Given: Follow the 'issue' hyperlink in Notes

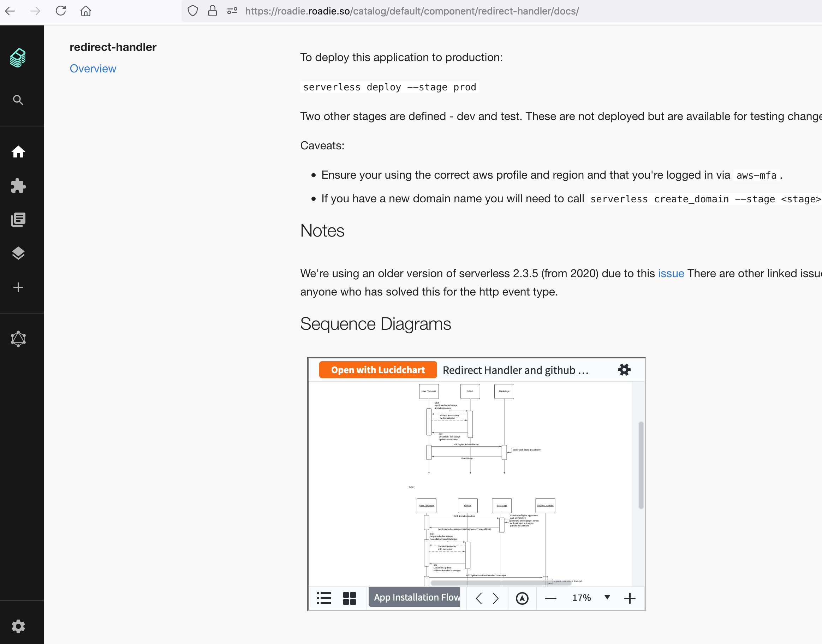Looking at the screenshot, I should coord(671,273).
